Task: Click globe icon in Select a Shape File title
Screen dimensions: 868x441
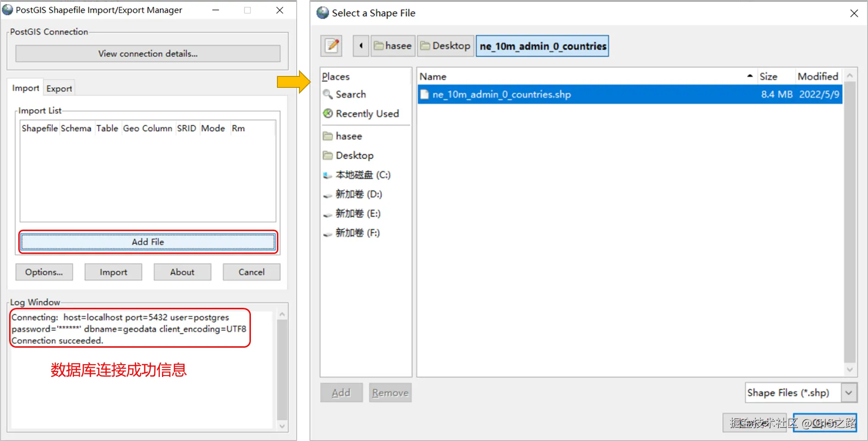Action: coord(323,13)
